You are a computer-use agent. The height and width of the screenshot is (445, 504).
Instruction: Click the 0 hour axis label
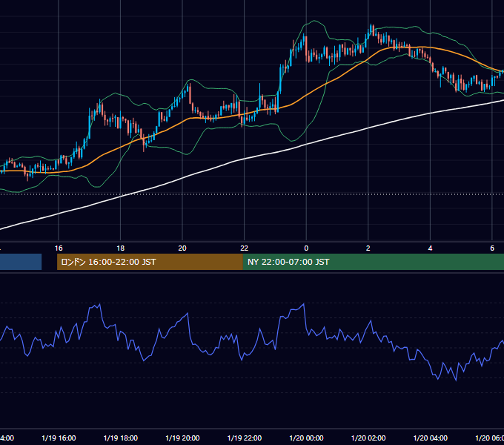[306, 248]
